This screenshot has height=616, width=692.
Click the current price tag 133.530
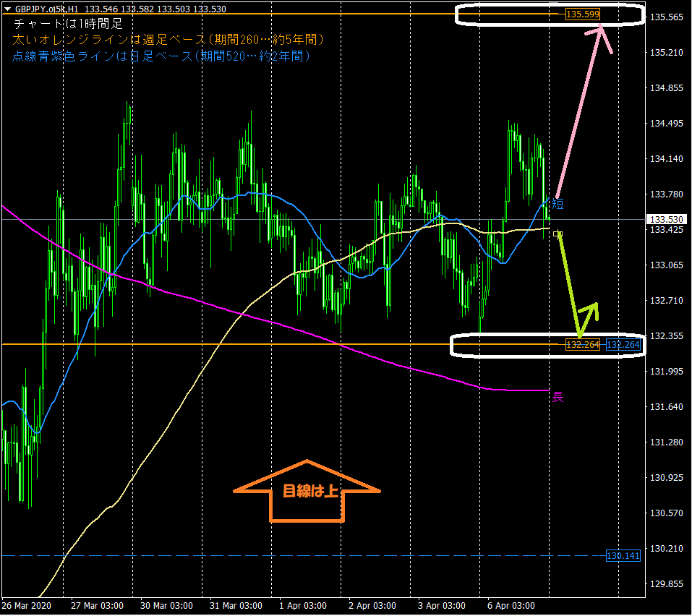pyautogui.click(x=667, y=219)
